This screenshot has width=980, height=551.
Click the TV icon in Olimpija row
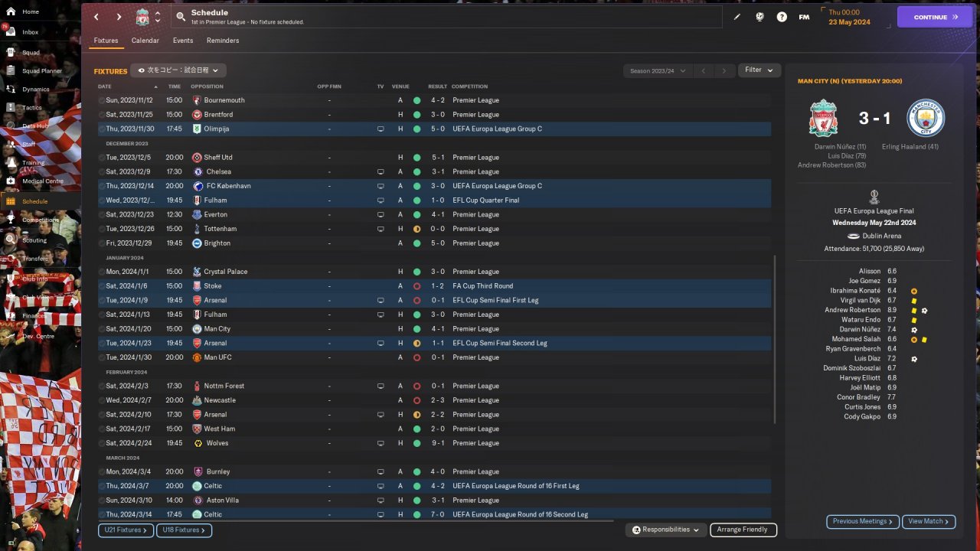(381, 129)
